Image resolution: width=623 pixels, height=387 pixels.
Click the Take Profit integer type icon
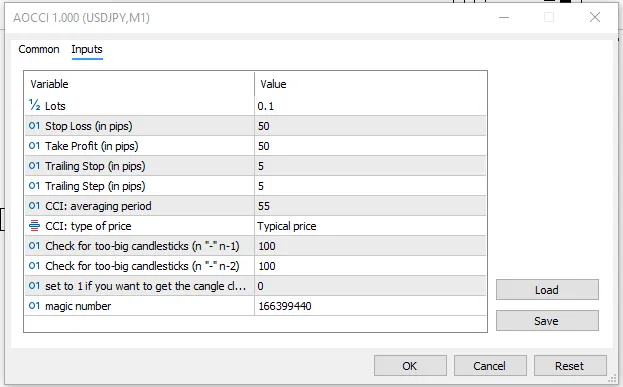35,146
